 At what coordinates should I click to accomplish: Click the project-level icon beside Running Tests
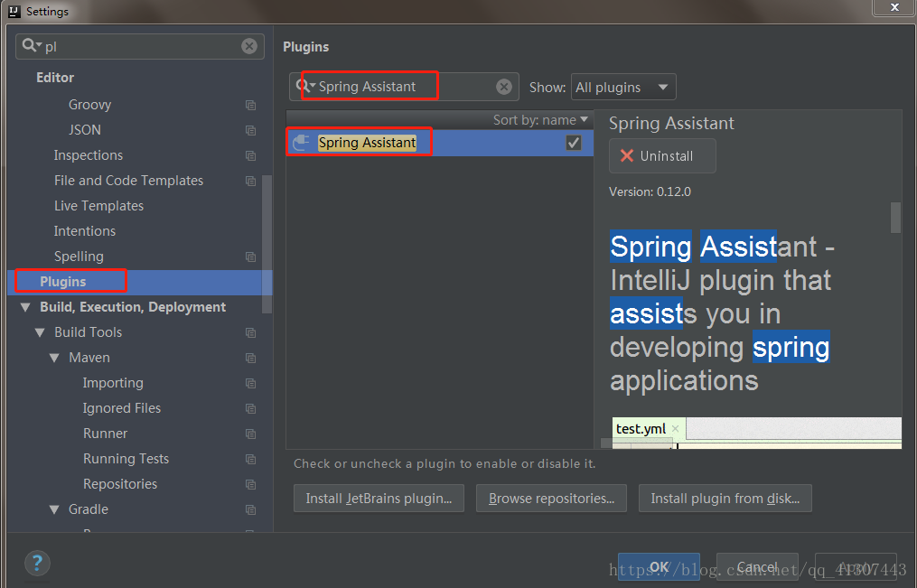coord(250,459)
